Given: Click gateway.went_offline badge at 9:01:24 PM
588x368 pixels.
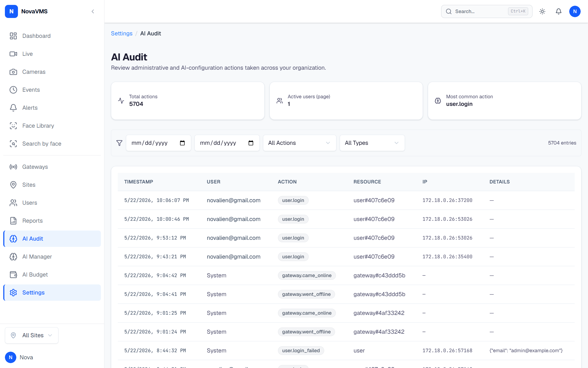Looking at the screenshot, I should point(306,332).
